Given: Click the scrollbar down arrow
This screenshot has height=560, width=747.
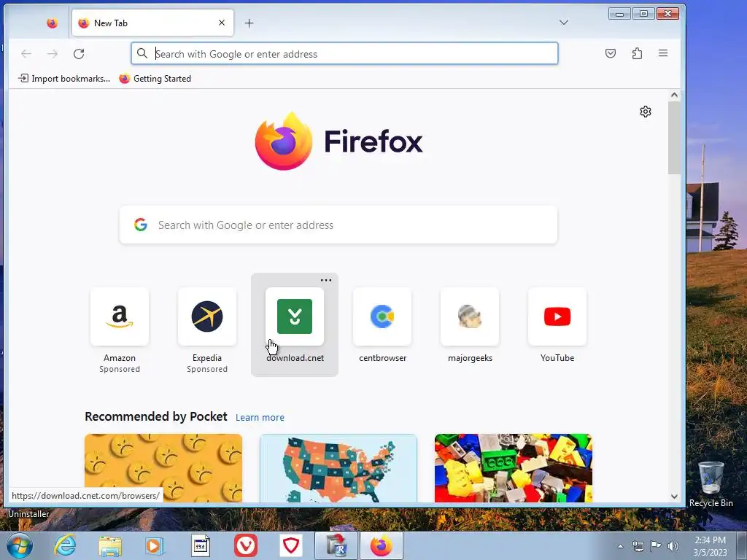Looking at the screenshot, I should point(674,496).
